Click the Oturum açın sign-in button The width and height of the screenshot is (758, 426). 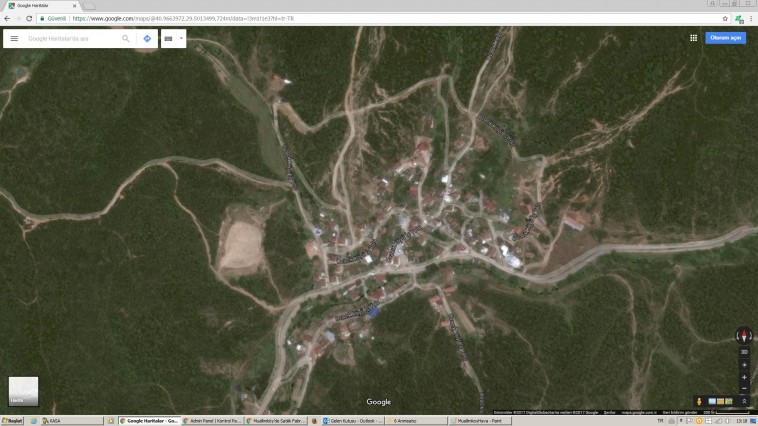click(725, 38)
